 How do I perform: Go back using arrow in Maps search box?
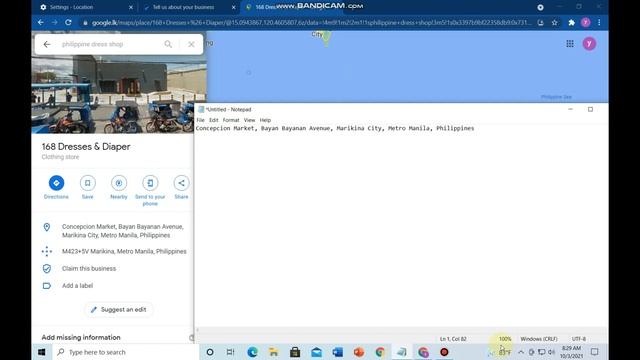47,44
